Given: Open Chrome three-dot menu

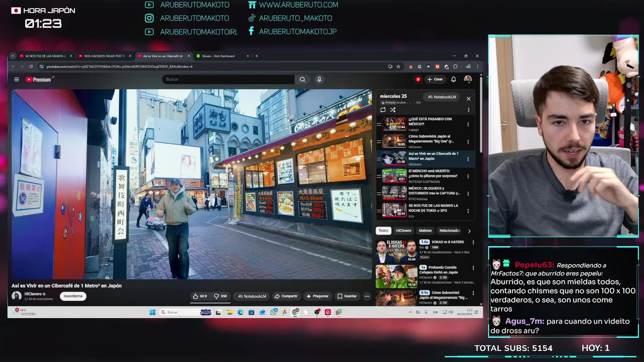Looking at the screenshot, I should tap(477, 66).
